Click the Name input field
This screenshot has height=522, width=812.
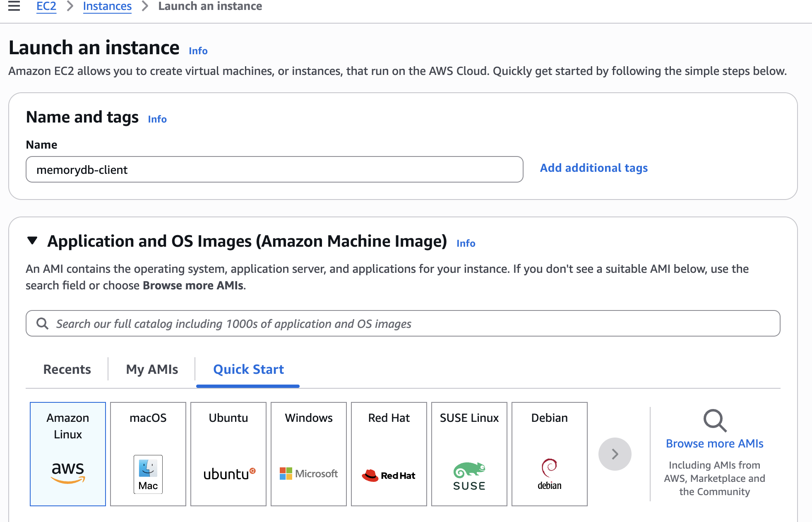tap(274, 169)
